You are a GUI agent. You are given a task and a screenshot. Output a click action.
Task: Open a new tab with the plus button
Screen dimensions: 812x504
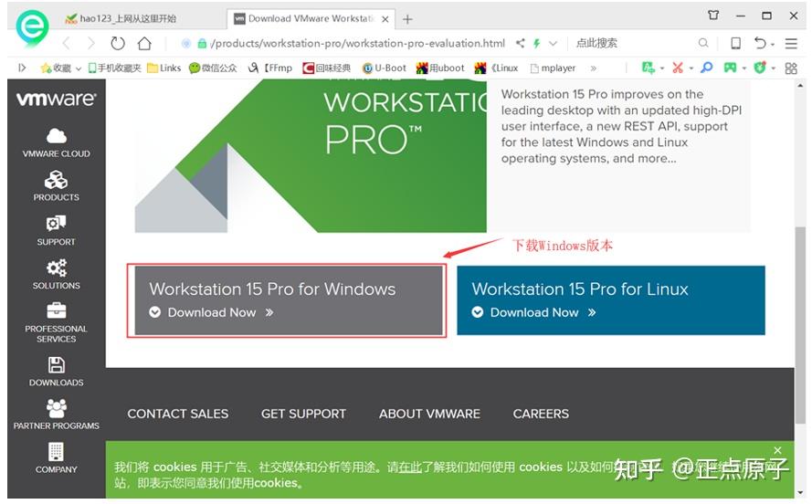407,20
